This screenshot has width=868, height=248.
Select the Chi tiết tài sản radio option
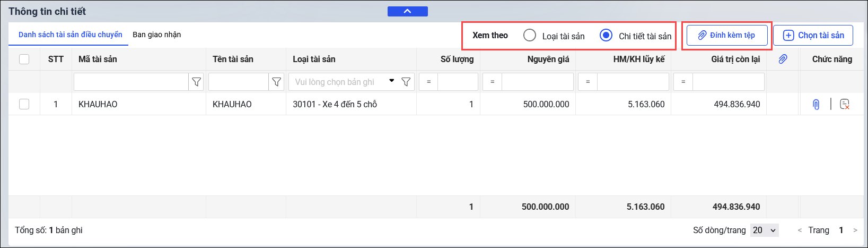point(606,36)
